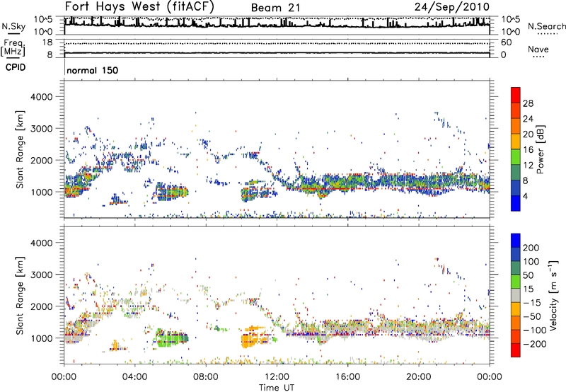566x392 pixels.
Task: Click the left-side '10^5' noise tick label
Action: click(43, 20)
